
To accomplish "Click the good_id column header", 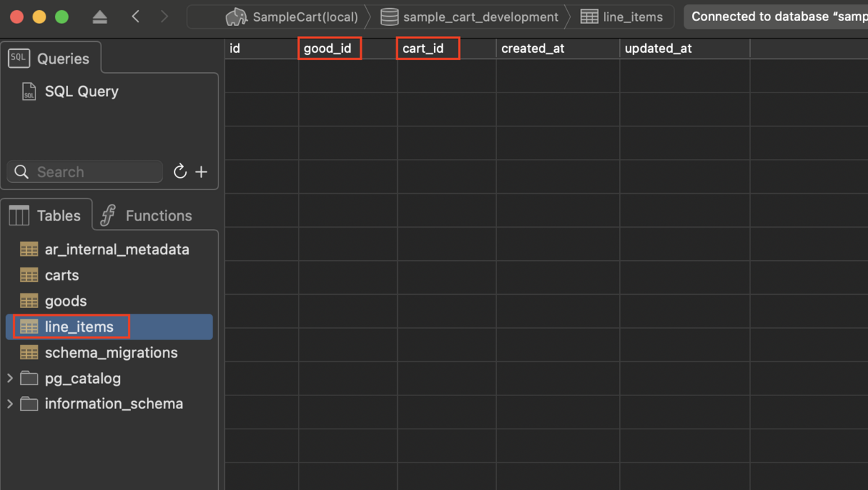I will coord(348,48).
